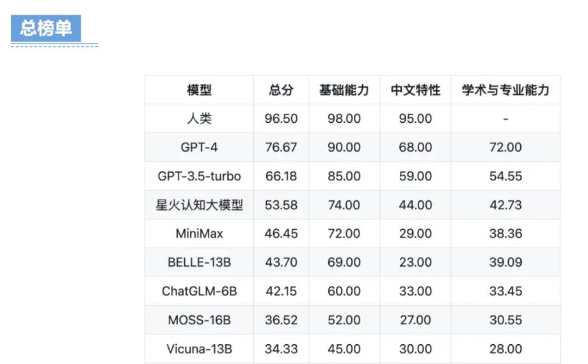
Task: Click the GPT-4 model name cell
Action: click(x=199, y=147)
